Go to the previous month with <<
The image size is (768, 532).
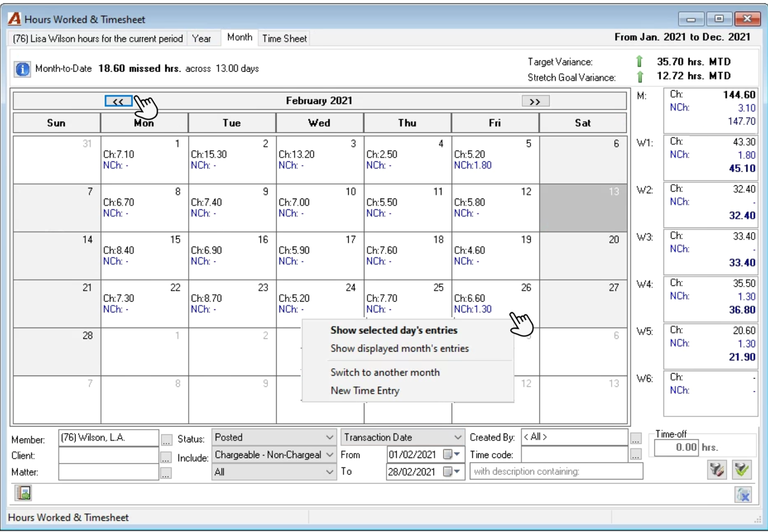(x=118, y=101)
